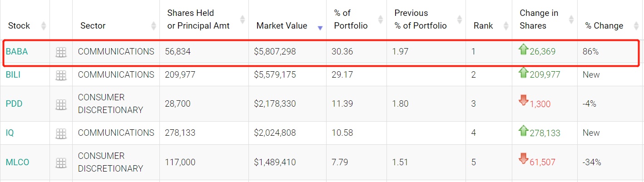This screenshot has height=182, width=644.
Task: Toggle Market Value sort arrow
Action: tap(320, 28)
